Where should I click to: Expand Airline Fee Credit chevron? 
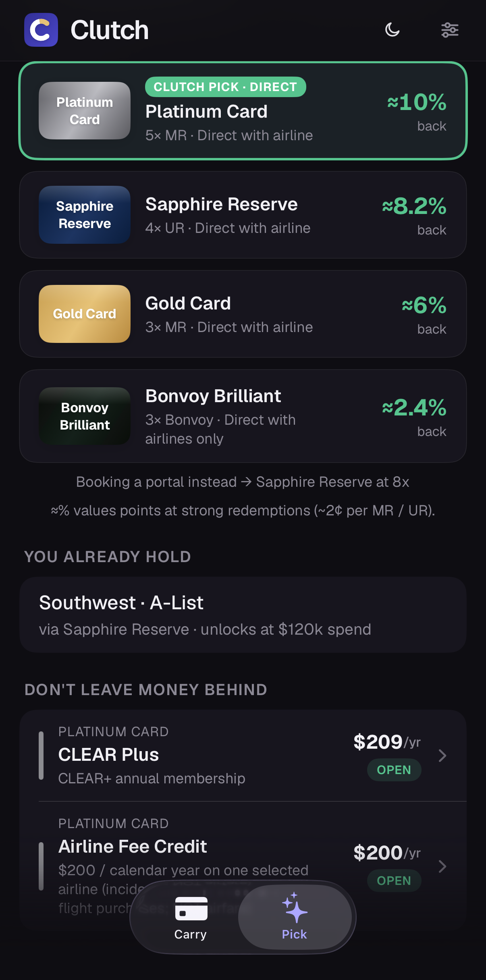[442, 866]
